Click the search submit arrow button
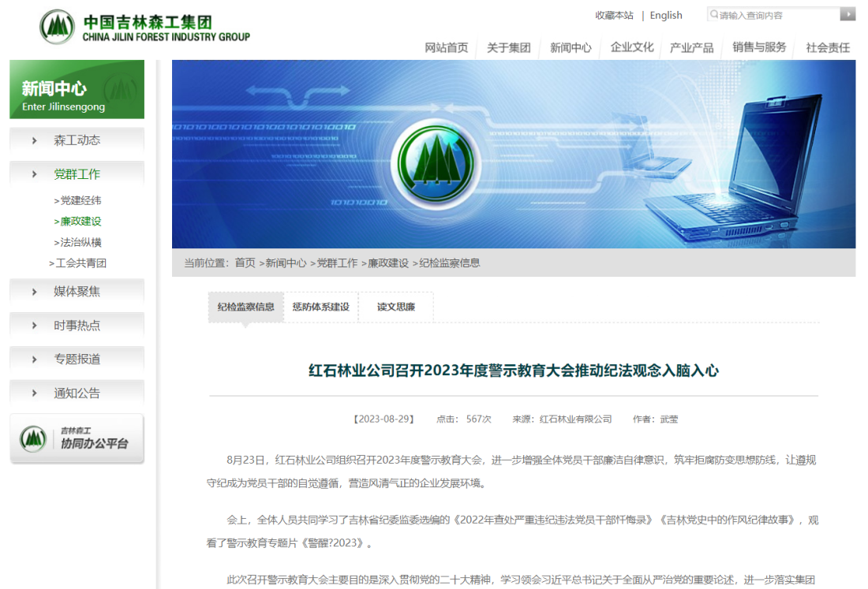Screen dimensions: 868x589 click(847, 14)
